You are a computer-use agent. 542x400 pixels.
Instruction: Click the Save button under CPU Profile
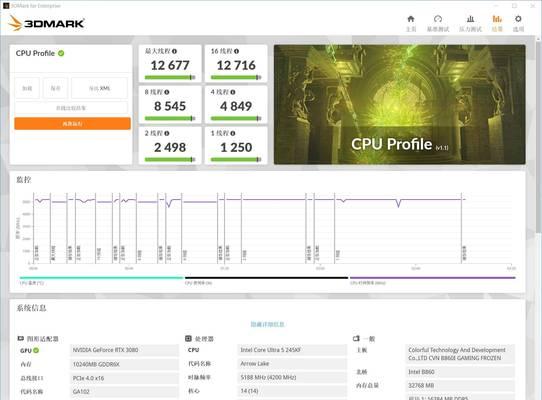pyautogui.click(x=55, y=88)
